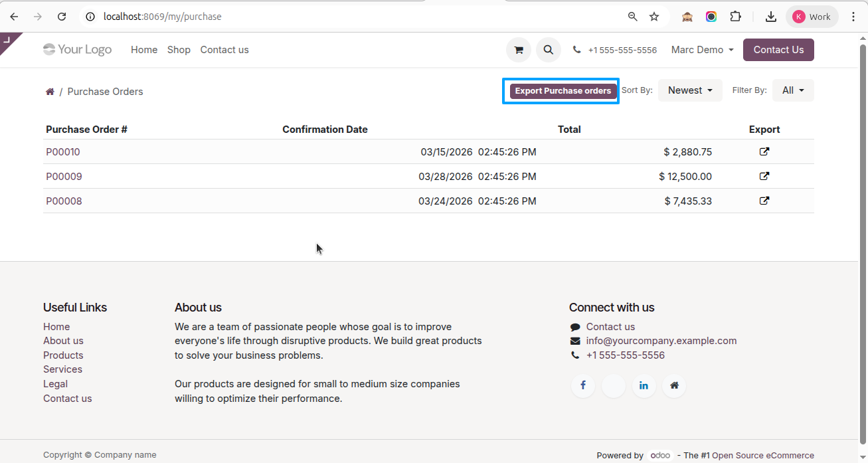Click the 03/28/2026 confirmation date cell
This screenshot has width=868, height=463.
click(x=477, y=177)
